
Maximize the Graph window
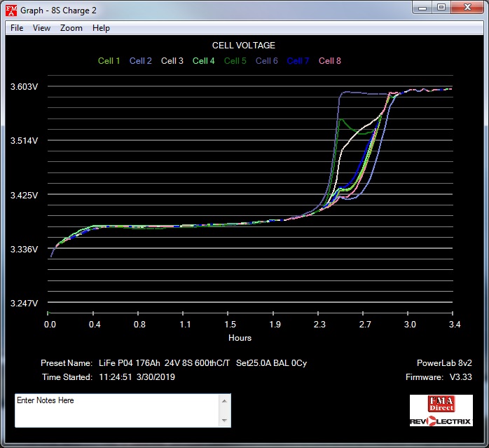point(441,7)
